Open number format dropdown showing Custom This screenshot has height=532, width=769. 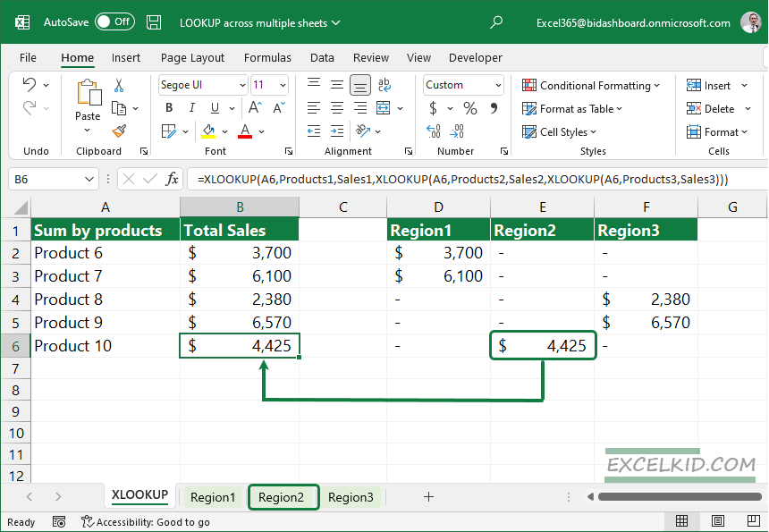[498, 85]
